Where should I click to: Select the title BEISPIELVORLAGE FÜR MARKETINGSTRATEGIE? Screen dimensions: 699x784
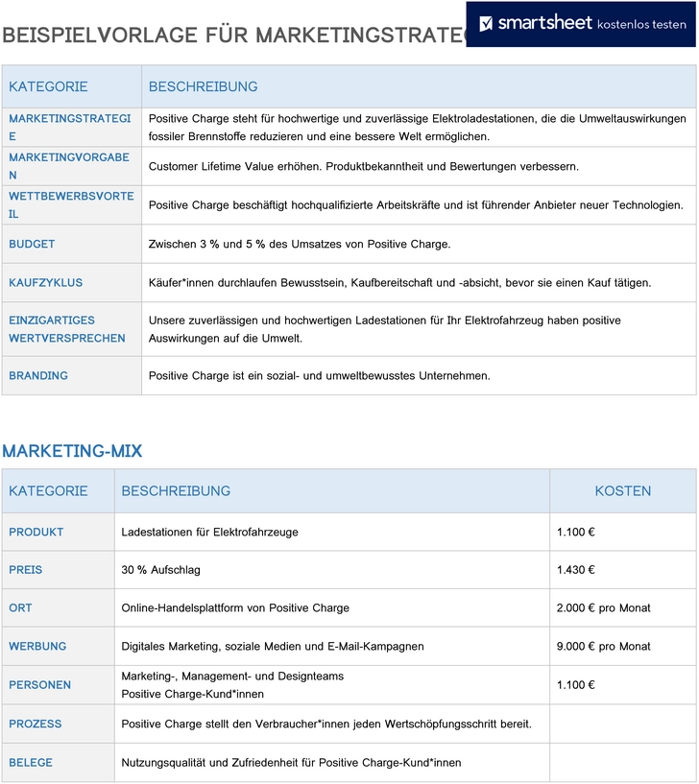(x=234, y=36)
